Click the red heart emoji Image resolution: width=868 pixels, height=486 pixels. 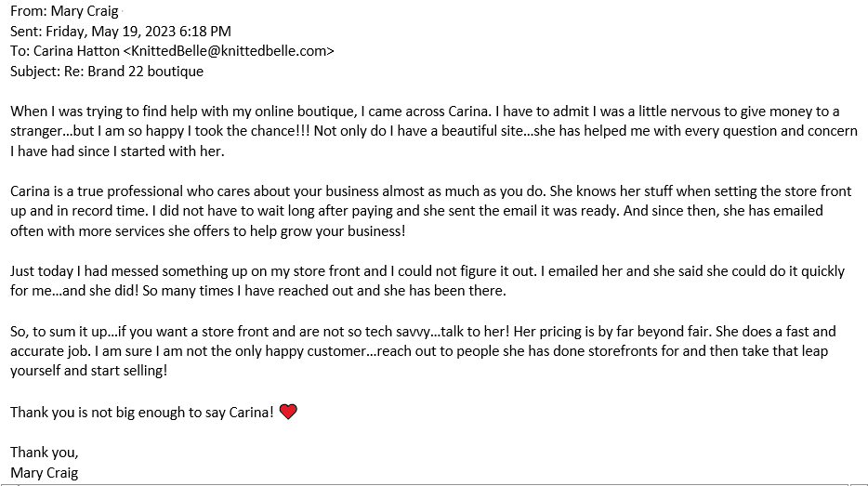(288, 412)
